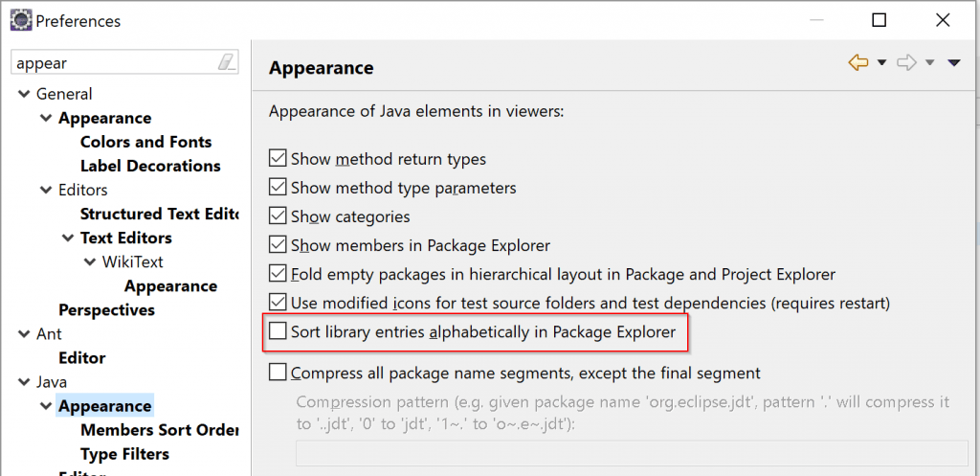The width and height of the screenshot is (980, 476).
Task: Open forward history dropdown arrow
Action: click(x=929, y=62)
